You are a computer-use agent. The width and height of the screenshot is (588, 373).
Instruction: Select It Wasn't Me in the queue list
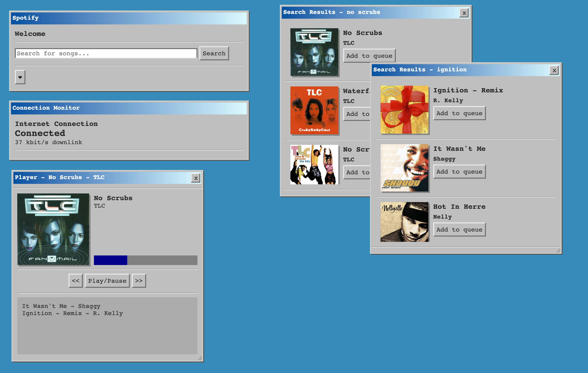tap(61, 306)
